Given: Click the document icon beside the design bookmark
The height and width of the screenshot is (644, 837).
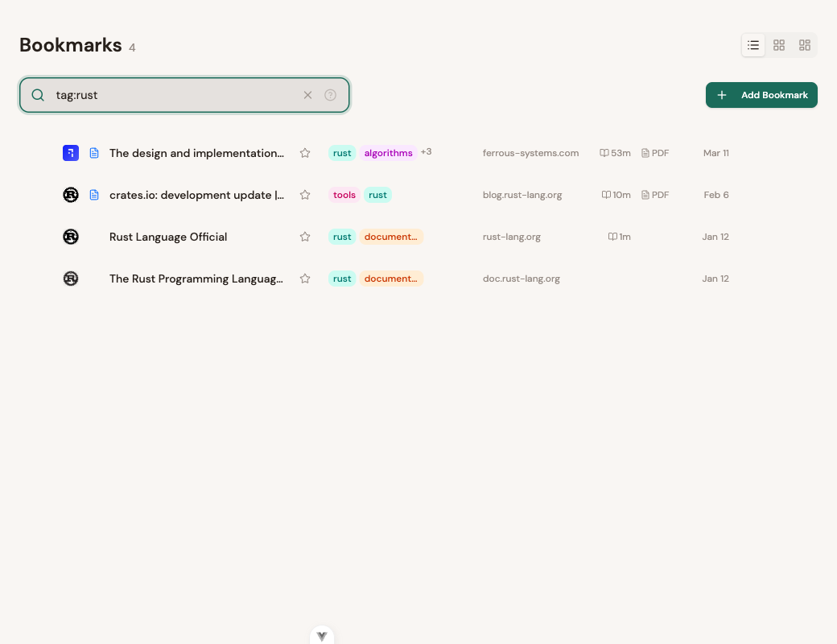Looking at the screenshot, I should pos(94,153).
